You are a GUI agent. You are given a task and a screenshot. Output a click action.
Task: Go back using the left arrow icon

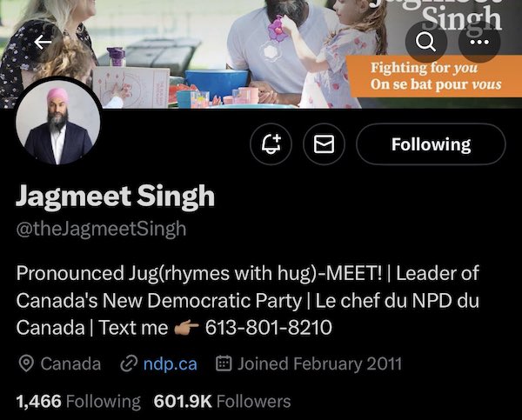tap(43, 43)
